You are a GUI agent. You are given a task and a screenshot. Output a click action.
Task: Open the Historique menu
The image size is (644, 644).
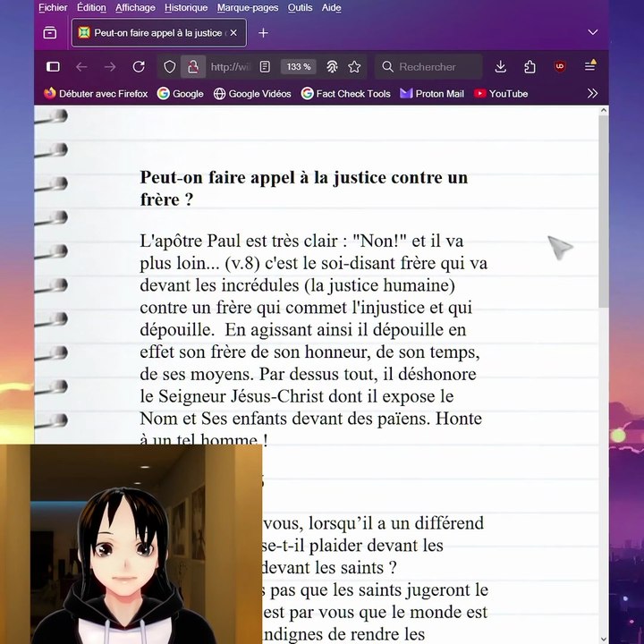pos(186,7)
